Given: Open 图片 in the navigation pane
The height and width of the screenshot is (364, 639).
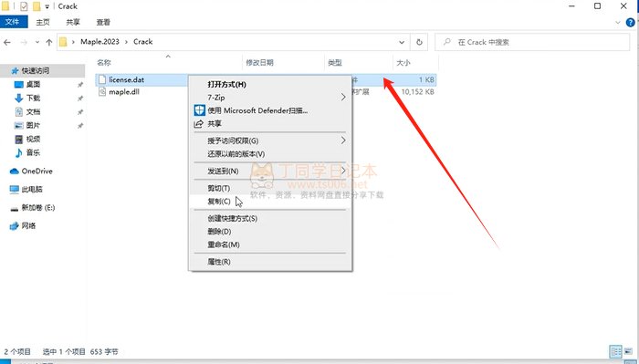Looking at the screenshot, I should click(x=34, y=125).
